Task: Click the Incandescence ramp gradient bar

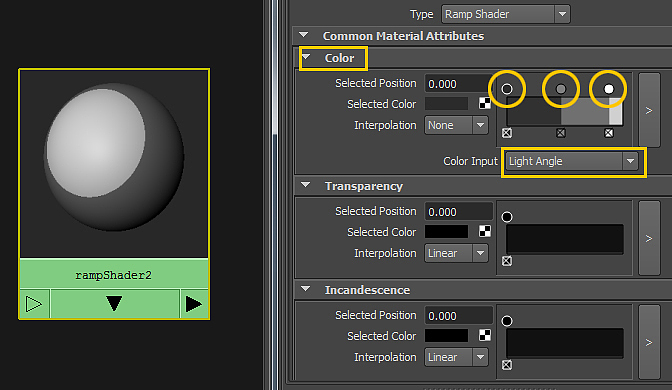Action: point(565,343)
